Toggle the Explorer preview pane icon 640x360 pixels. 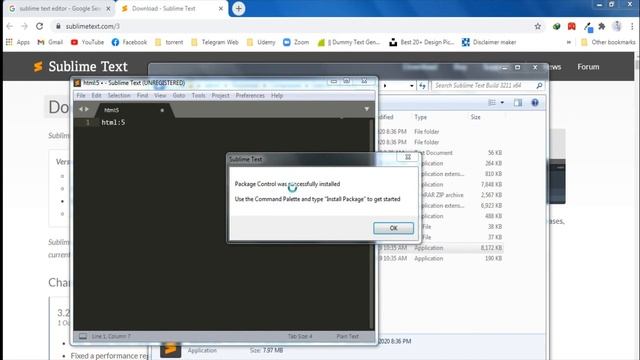[518, 102]
